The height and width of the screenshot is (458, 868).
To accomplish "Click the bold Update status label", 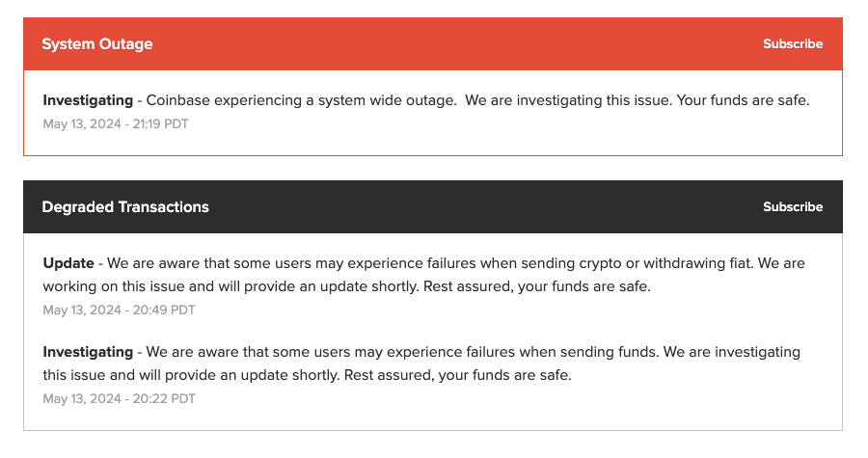I will [68, 263].
